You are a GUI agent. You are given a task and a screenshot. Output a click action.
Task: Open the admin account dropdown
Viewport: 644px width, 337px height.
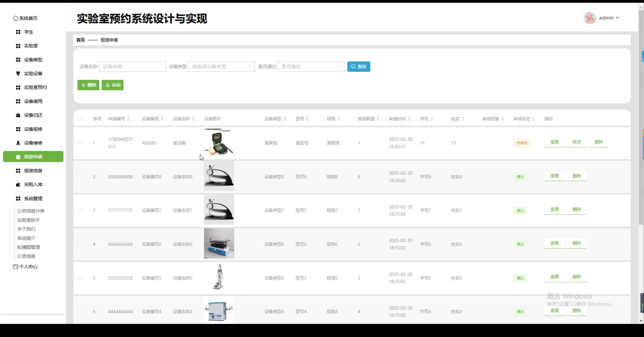(609, 18)
